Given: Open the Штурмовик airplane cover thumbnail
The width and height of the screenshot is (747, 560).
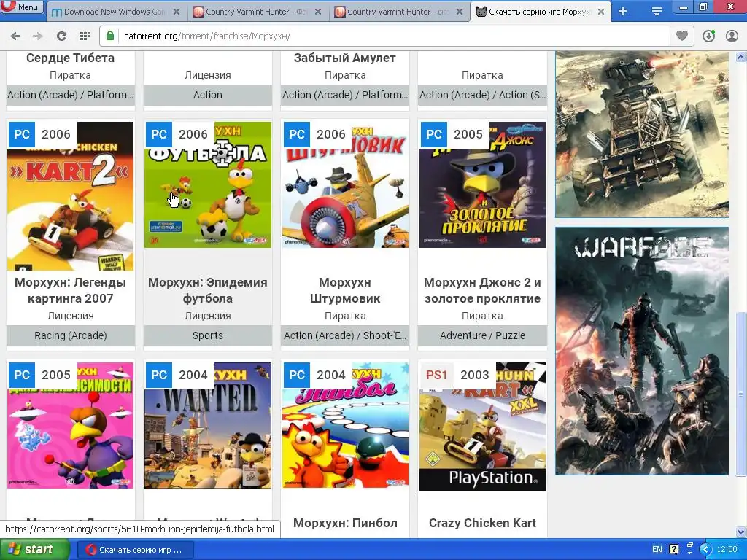Looking at the screenshot, I should [x=345, y=184].
